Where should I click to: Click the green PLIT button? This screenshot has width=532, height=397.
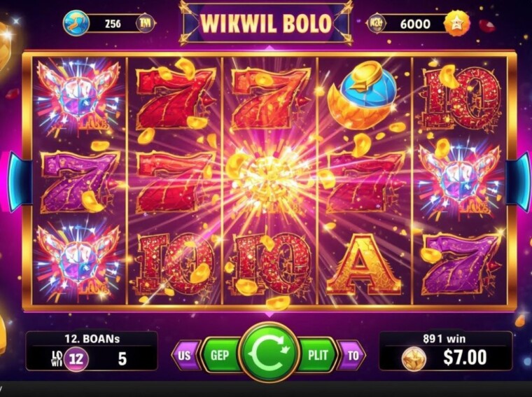coord(317,355)
